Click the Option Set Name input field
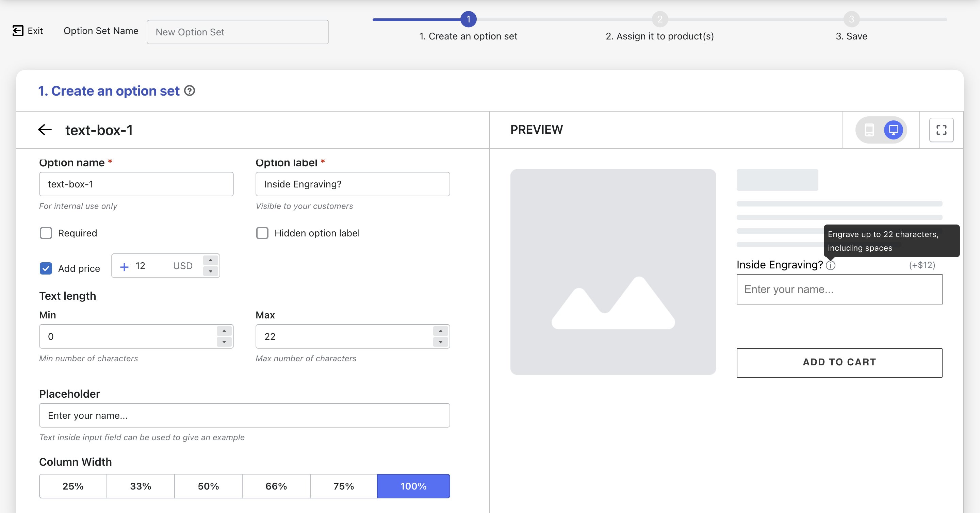Viewport: 980px width, 513px height. (x=238, y=32)
